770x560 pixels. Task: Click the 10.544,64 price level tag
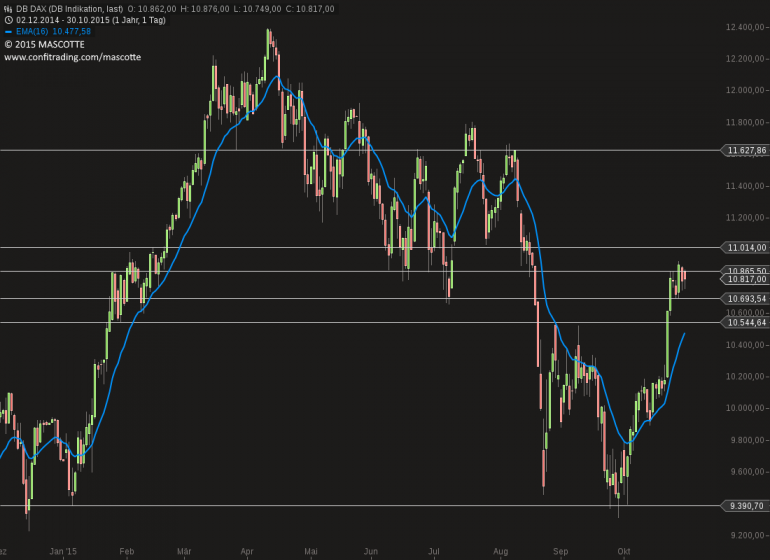(x=746, y=323)
